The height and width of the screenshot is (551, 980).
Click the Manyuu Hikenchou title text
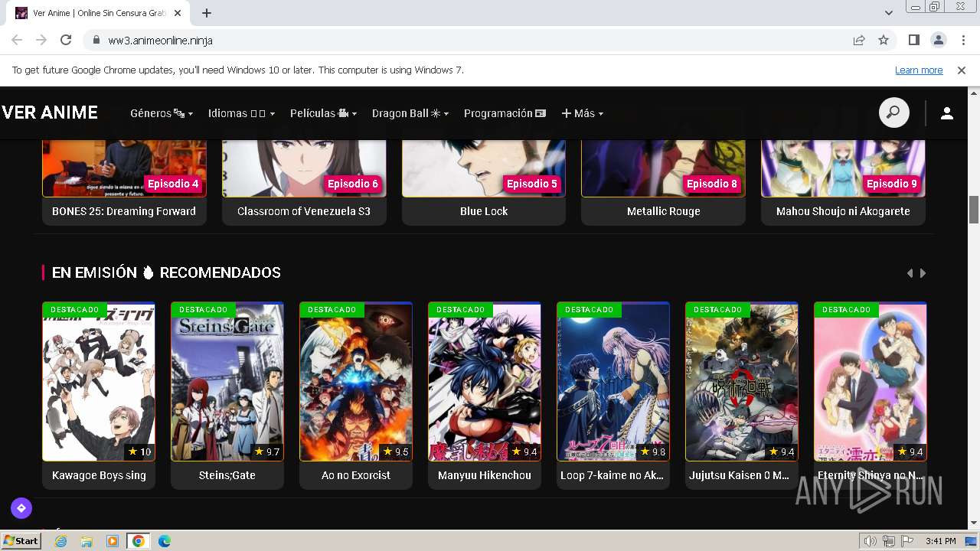coord(485,475)
